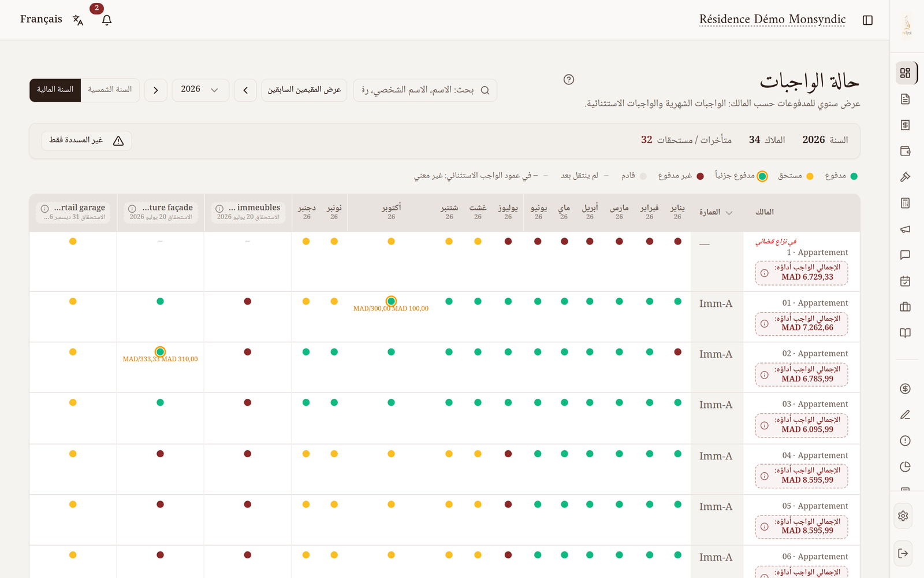Open the megaphone announcements icon
This screenshot has width=924, height=578.
click(x=905, y=229)
